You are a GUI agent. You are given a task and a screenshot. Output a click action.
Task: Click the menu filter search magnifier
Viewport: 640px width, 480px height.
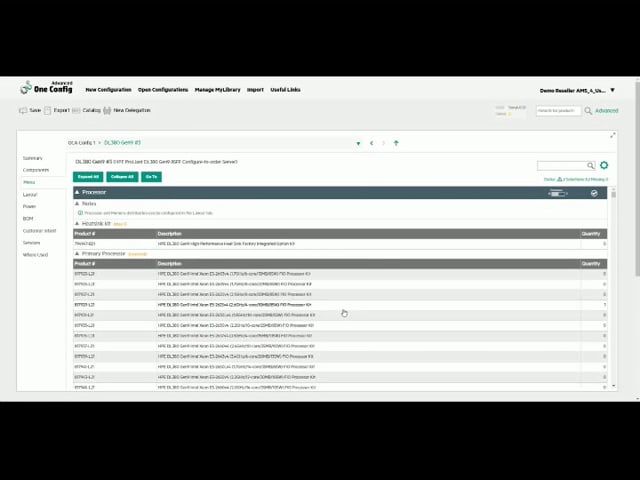pos(590,165)
